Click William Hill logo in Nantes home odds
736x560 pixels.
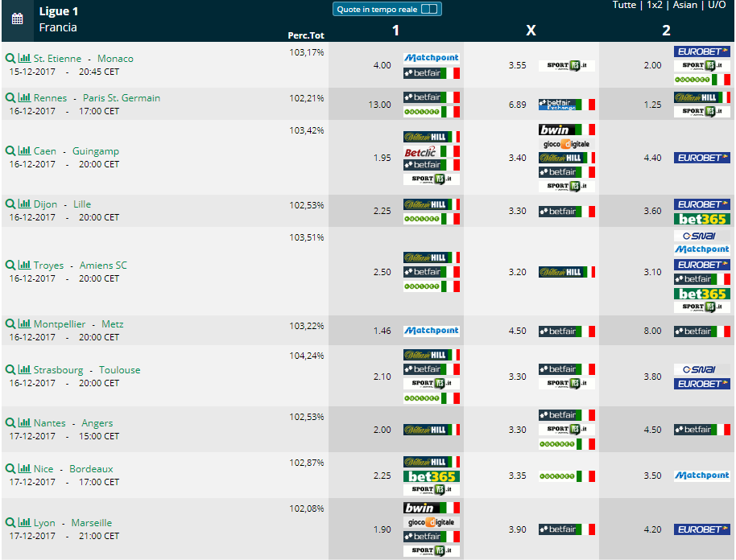click(432, 430)
